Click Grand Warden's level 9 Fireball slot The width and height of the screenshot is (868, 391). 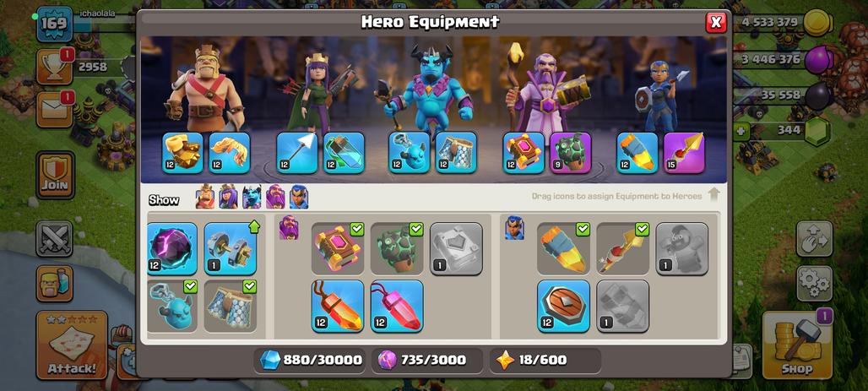pos(571,152)
